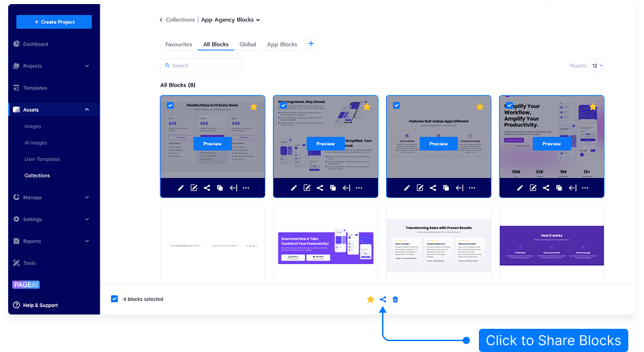Uncheck the third block's selection checkbox
This screenshot has height=352, width=644.
pos(396,106)
